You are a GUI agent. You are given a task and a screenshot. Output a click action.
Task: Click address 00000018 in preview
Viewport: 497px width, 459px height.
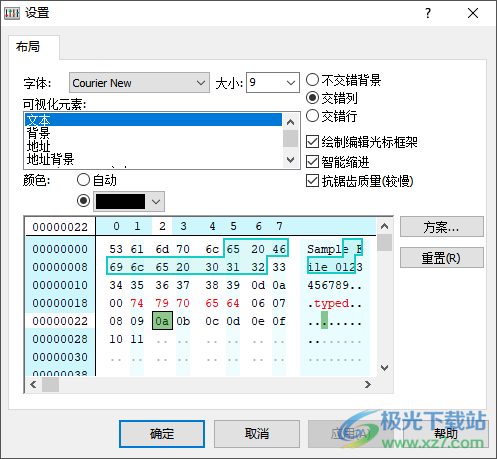(x=60, y=303)
